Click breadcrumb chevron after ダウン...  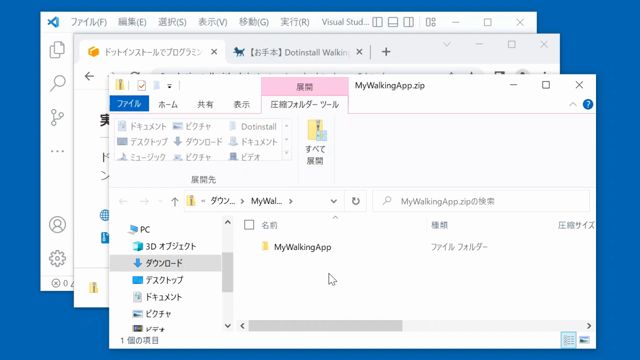(x=242, y=201)
